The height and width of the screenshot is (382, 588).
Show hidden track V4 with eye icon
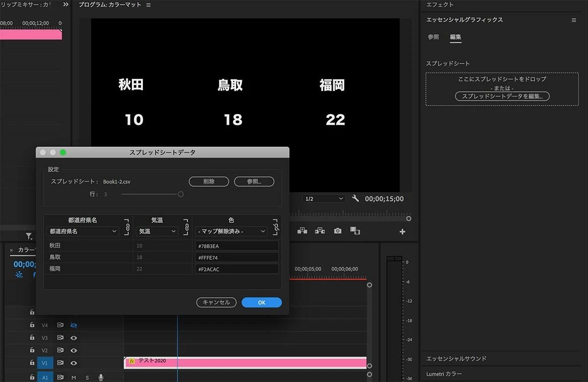pyautogui.click(x=74, y=325)
